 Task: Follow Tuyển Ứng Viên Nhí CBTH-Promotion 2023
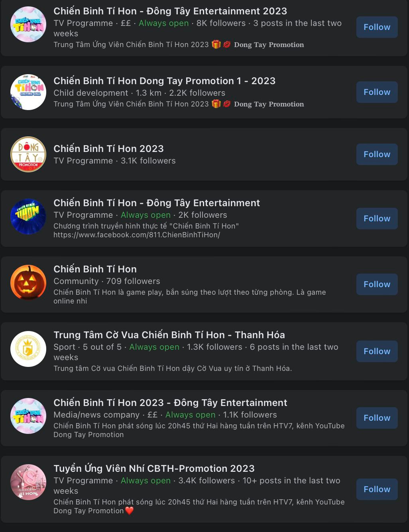click(x=377, y=489)
